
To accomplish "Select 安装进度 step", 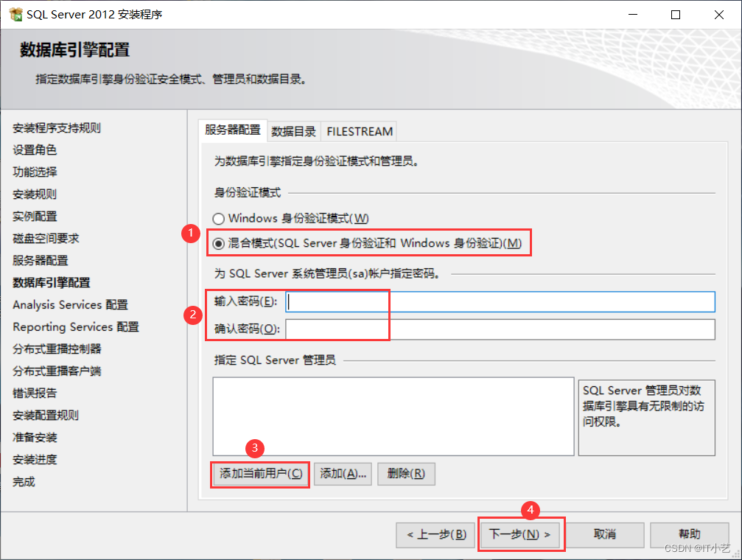I will pyautogui.click(x=35, y=460).
